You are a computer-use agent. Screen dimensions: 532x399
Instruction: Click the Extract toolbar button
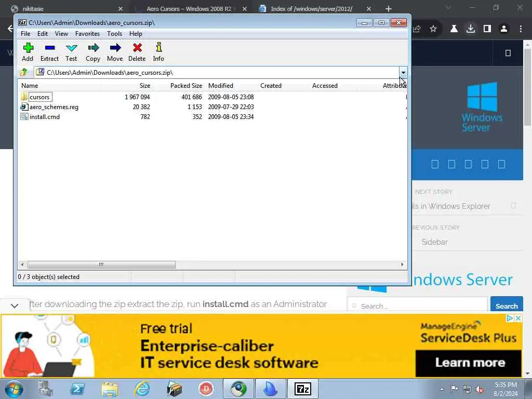49,52
